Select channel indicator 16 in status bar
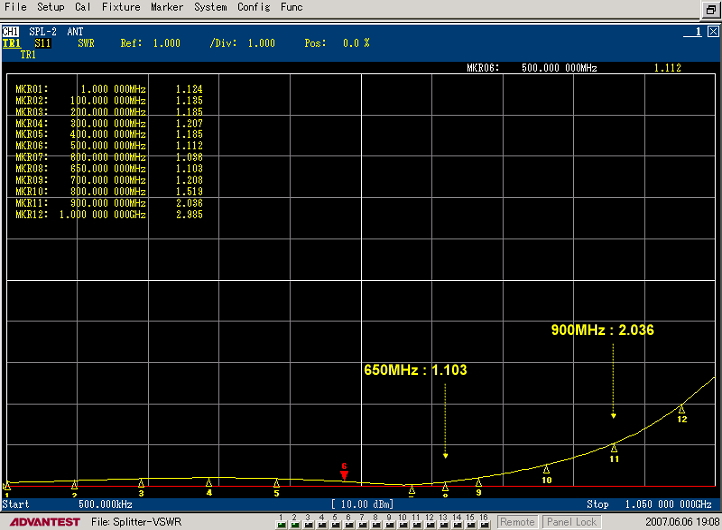Viewport: 722px width, 530px height. click(x=483, y=522)
